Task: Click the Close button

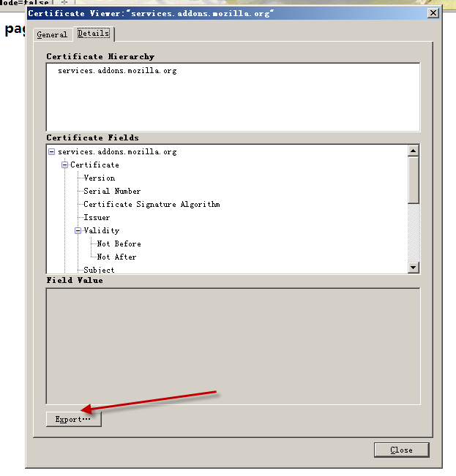Action: coord(401,450)
